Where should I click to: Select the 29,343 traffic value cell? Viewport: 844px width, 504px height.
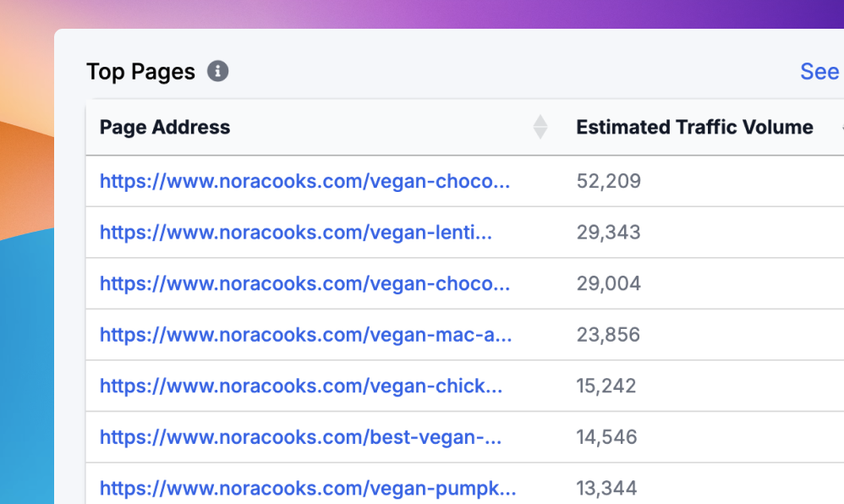point(609,233)
